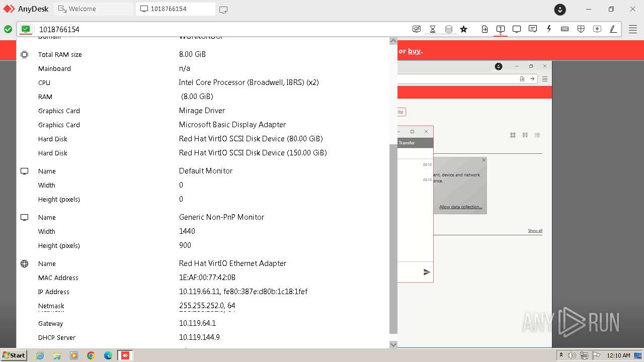The height and width of the screenshot is (362, 644).
Task: Click the Transfer tab in remote chat window
Action: [x=407, y=143]
